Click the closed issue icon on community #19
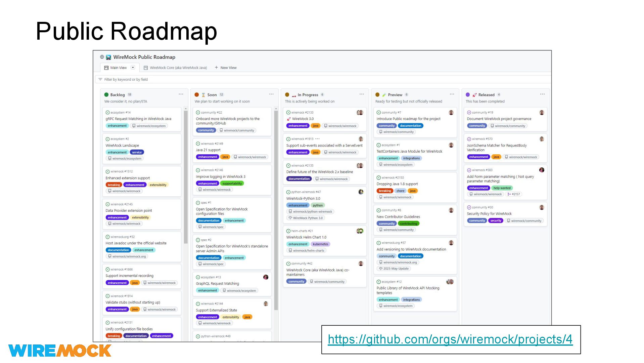Viewport: 644px width, 363px height. [469, 113]
